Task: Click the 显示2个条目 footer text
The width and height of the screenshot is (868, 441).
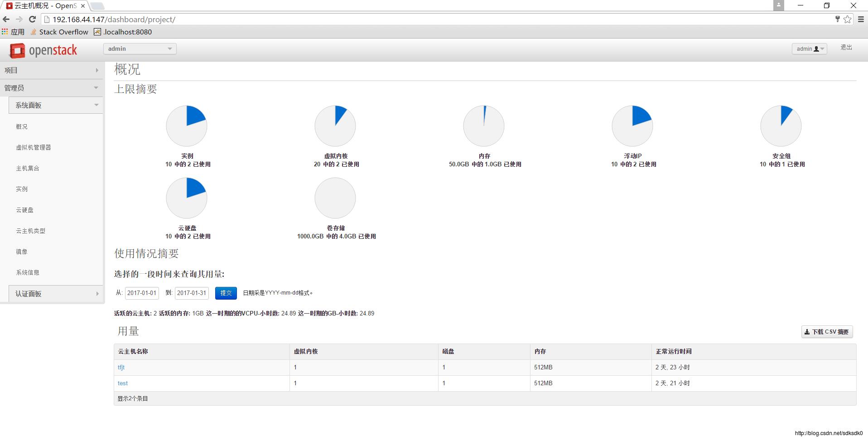Action: [133, 398]
